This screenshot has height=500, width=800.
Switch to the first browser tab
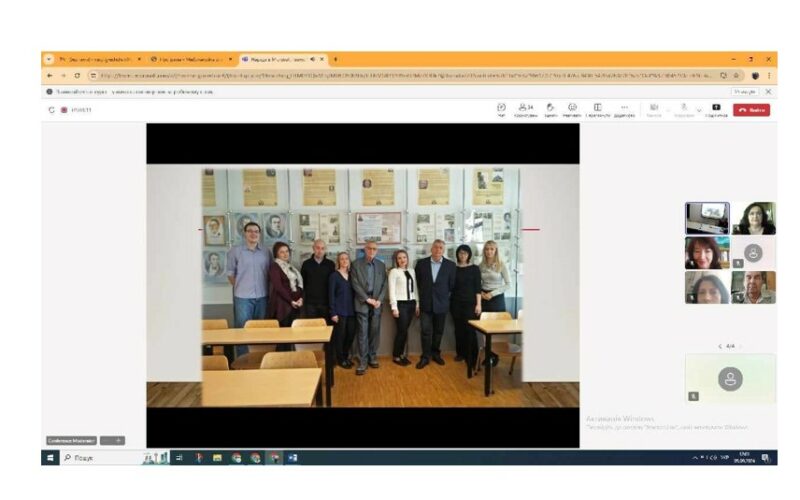95,59
